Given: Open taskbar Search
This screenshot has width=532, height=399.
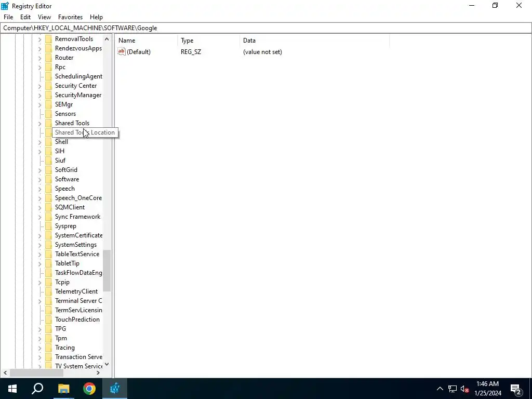Looking at the screenshot, I should 37,389.
